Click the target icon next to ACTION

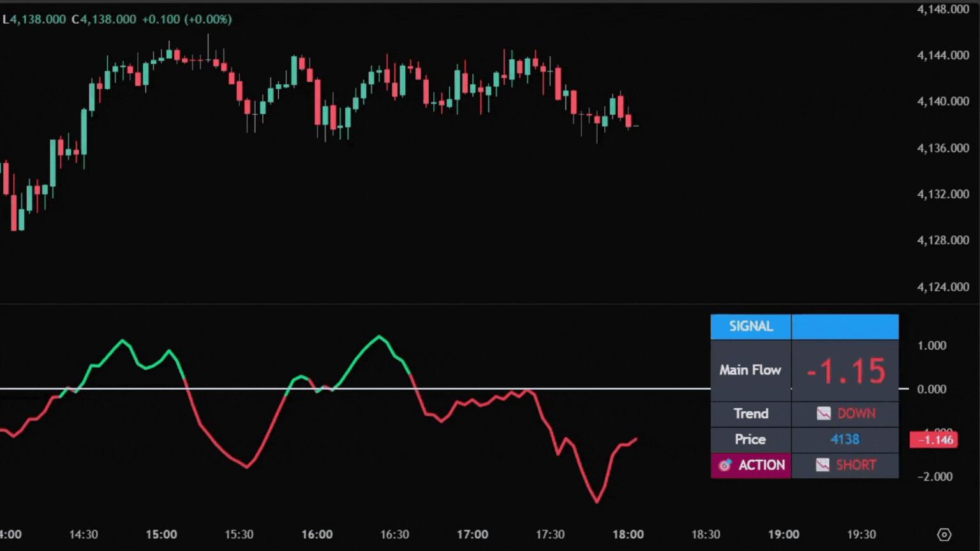pos(725,465)
